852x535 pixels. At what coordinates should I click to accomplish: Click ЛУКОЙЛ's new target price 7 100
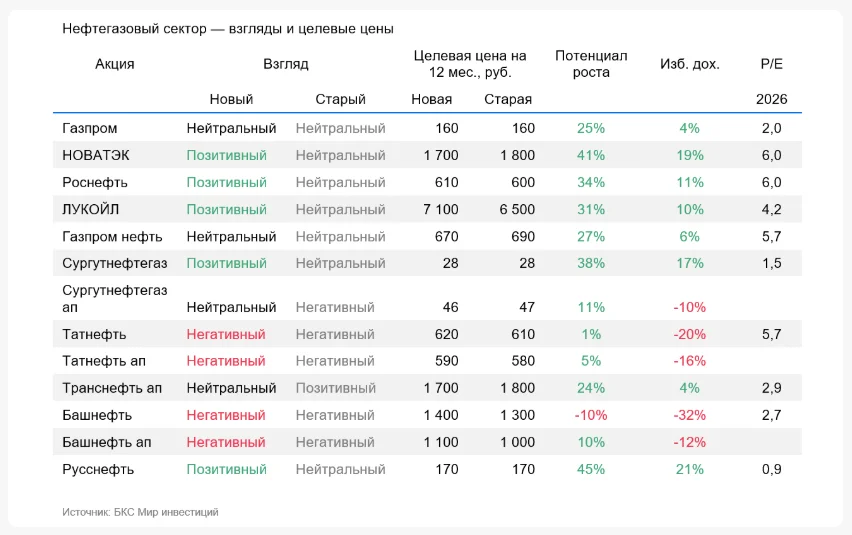[x=441, y=209]
